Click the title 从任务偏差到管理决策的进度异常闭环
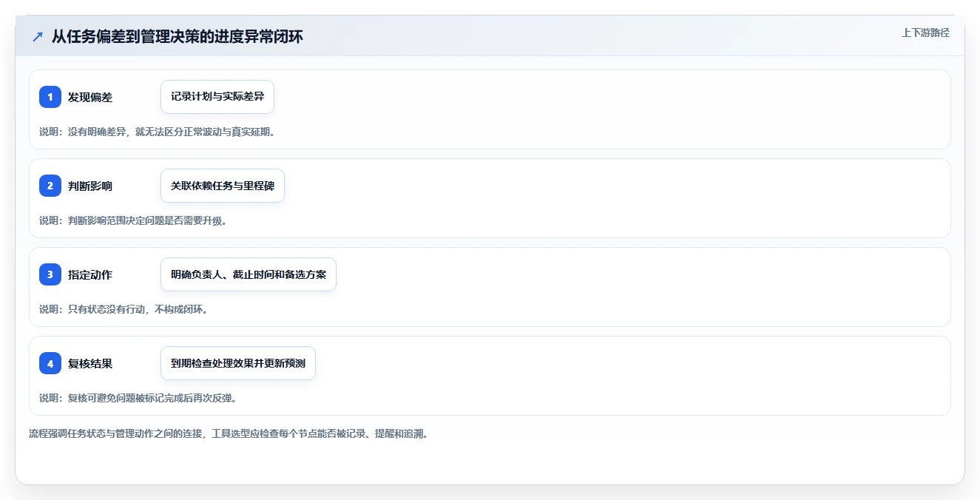The height and width of the screenshot is (500, 980). click(x=177, y=37)
